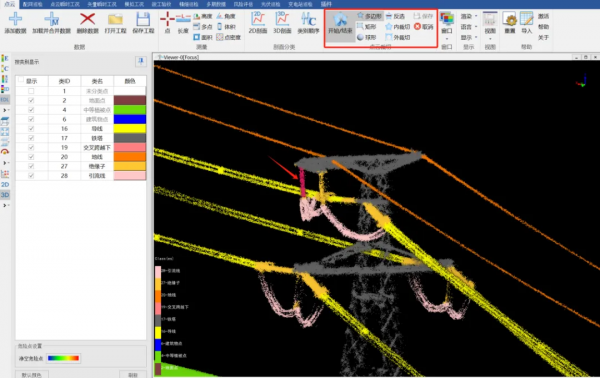Uncheck visibility for class 16 导线

pos(31,129)
